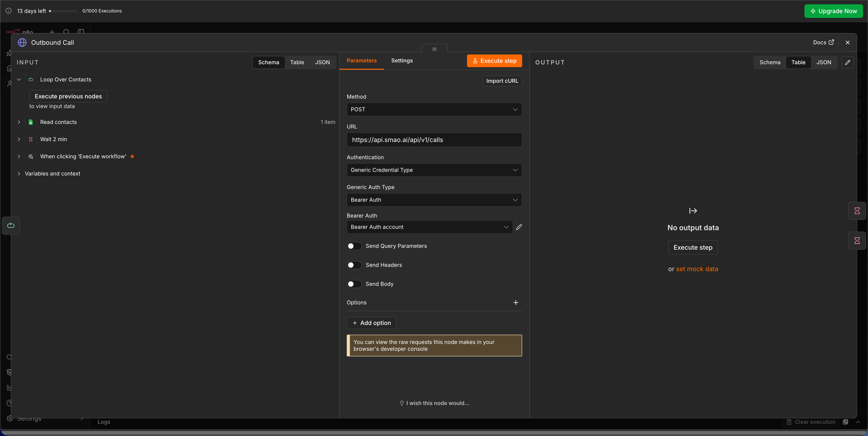
Task: Select the input Table view
Action: (x=297, y=62)
